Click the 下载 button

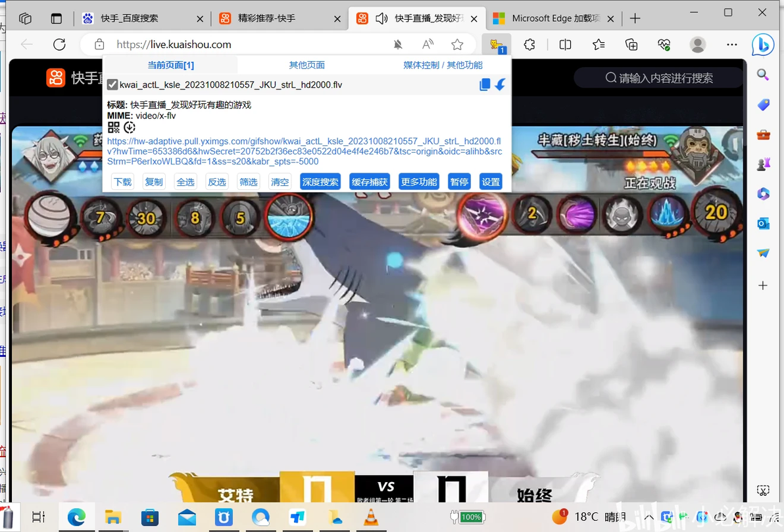(x=122, y=182)
